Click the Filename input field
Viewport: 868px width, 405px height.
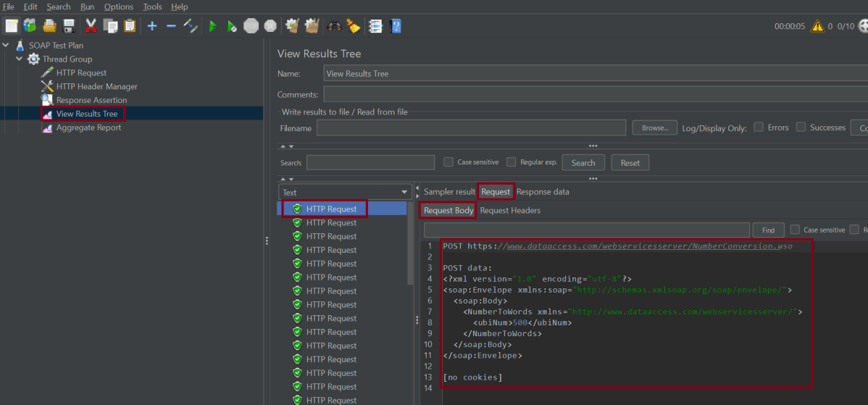point(471,128)
